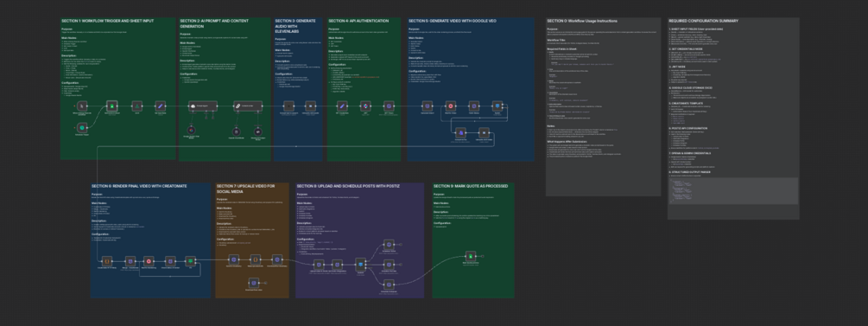The height and width of the screenshot is (326, 868).
Task: Select the green If node in Section 6
Action: 190,260
